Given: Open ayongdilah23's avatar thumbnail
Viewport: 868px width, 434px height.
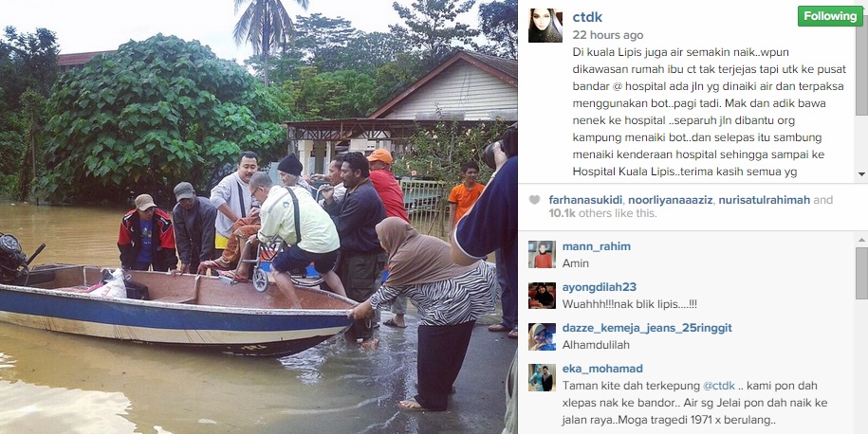Looking at the screenshot, I should (x=542, y=296).
